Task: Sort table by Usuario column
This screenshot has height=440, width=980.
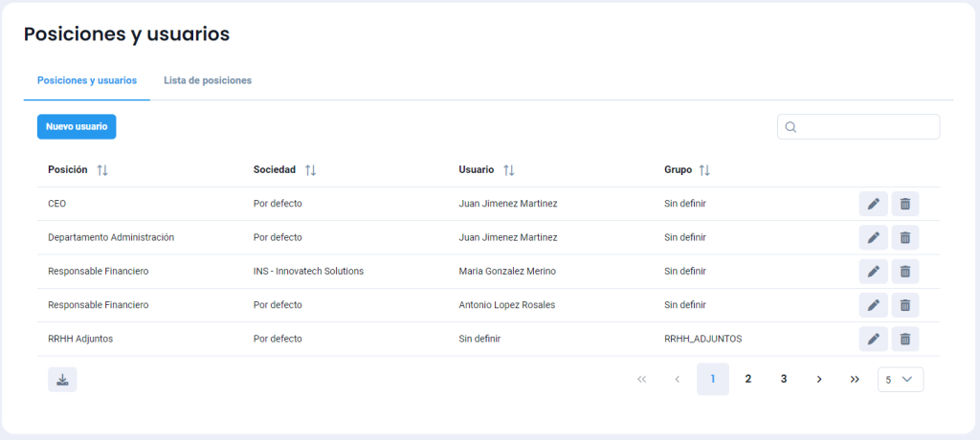Action: (x=509, y=170)
